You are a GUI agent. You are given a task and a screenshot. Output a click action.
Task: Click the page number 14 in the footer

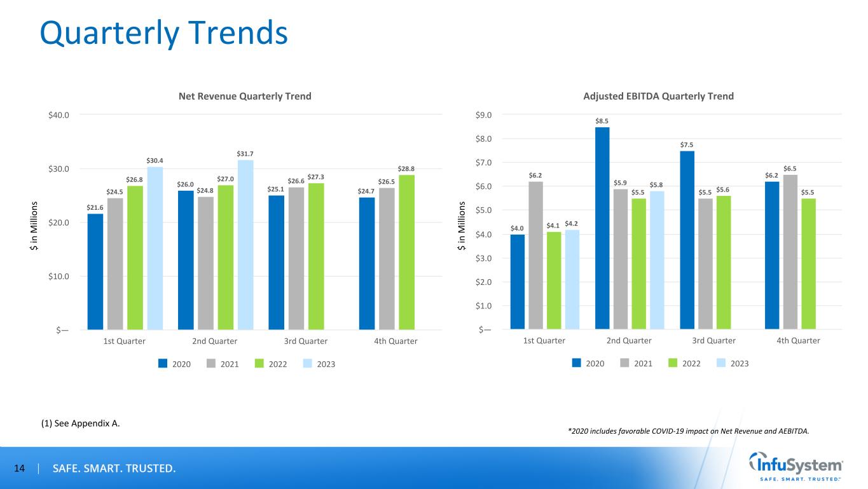pos(19,469)
